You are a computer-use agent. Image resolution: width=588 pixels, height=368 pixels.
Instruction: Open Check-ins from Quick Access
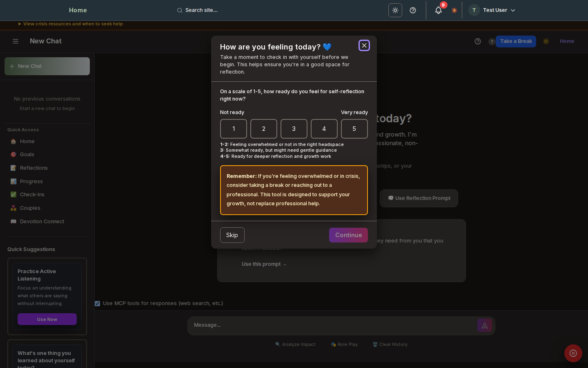click(32, 195)
